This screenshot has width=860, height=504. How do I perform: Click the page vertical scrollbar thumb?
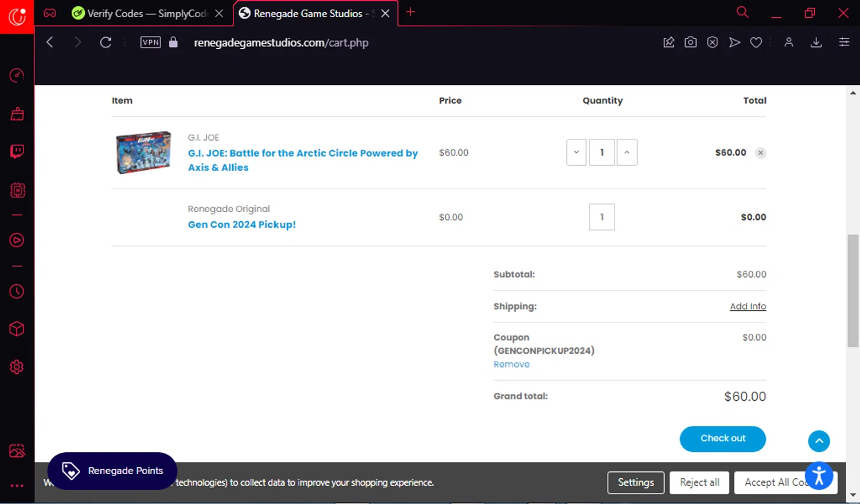853,290
